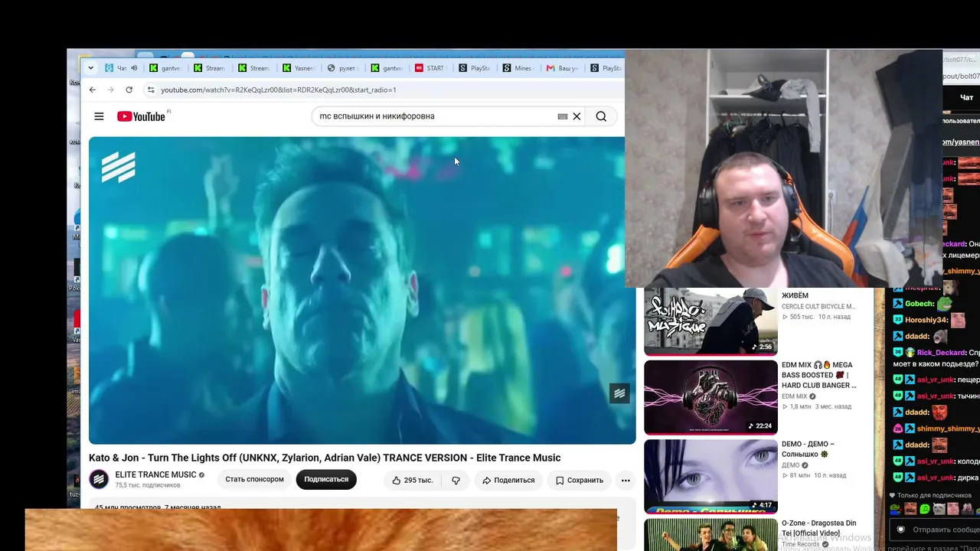Go back in the browser
This screenshot has height=551, width=980.
click(x=93, y=90)
